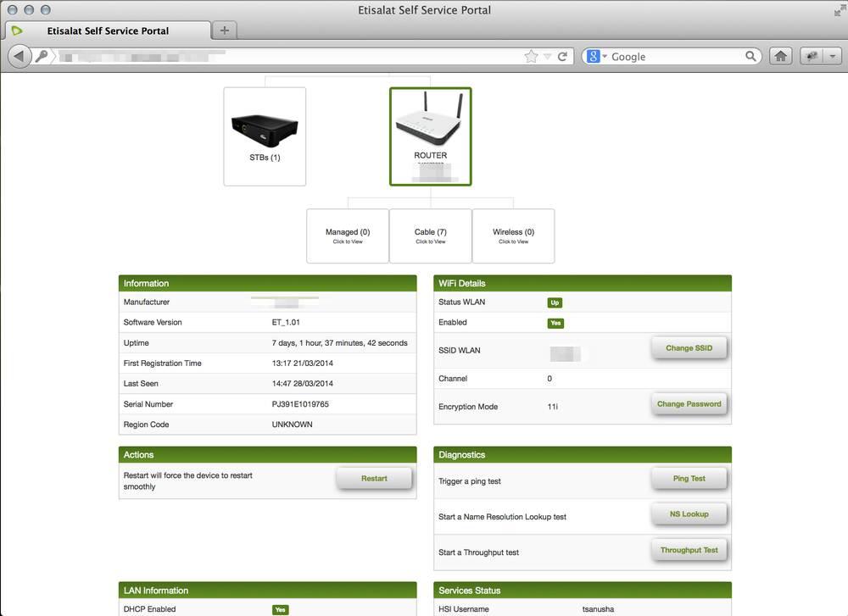Click region code value 'UNKNOWN'
The width and height of the screenshot is (848, 616).
coord(292,425)
